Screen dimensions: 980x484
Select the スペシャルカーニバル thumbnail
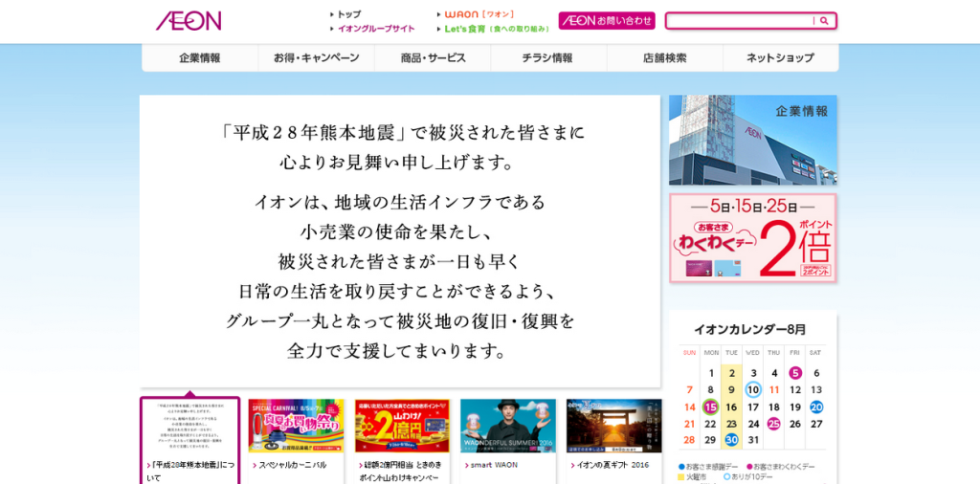[296, 426]
